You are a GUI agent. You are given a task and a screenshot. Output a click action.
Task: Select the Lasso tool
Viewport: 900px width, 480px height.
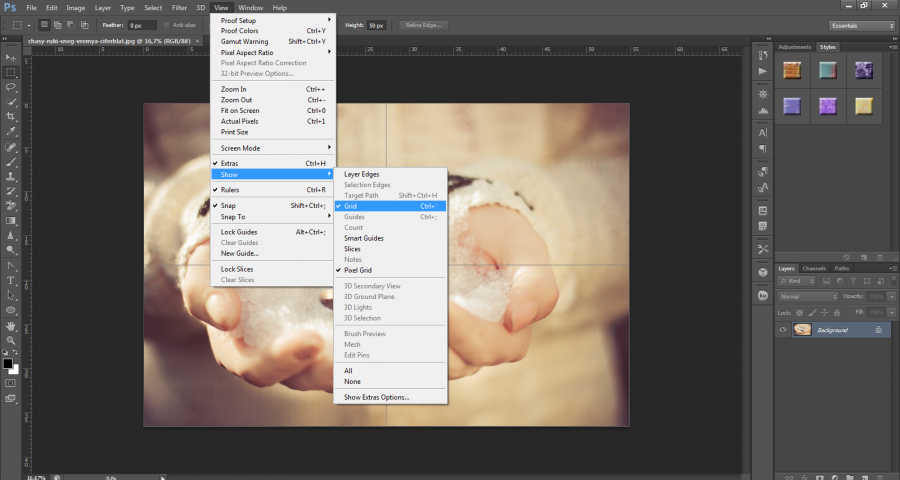click(11, 87)
